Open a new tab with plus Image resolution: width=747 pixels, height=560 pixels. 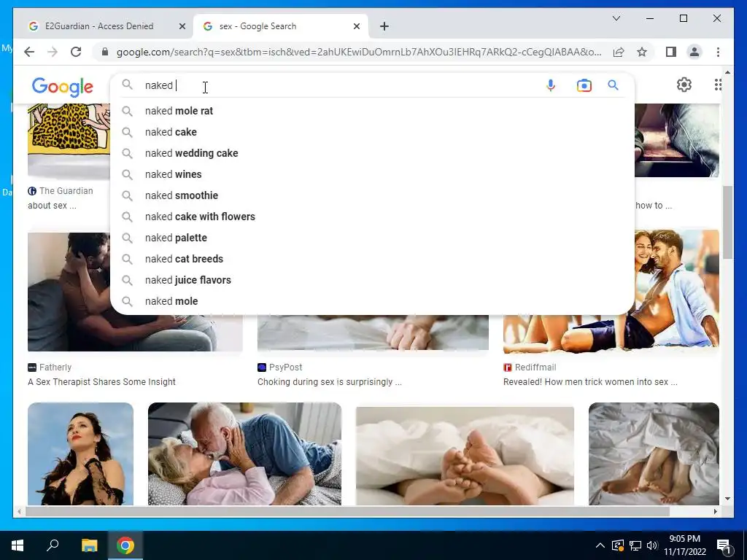(384, 26)
